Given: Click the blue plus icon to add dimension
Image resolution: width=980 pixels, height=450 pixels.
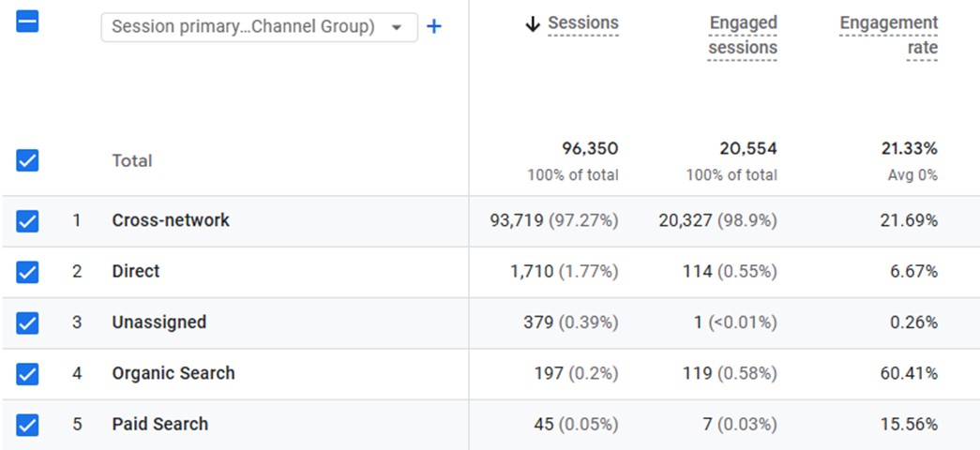Looking at the screenshot, I should click(x=433, y=27).
